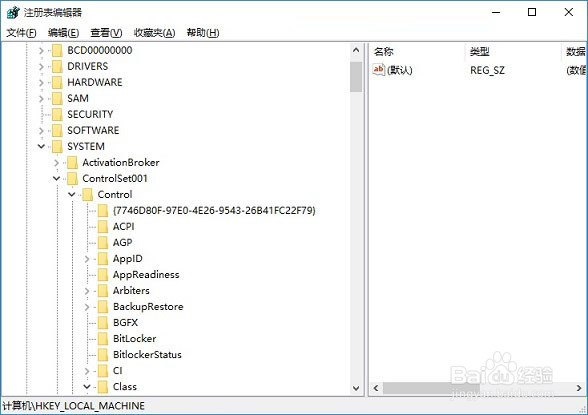This screenshot has width=588, height=415.
Task: Click the values pane horizontal scrollbar thumb
Action: coord(431,388)
